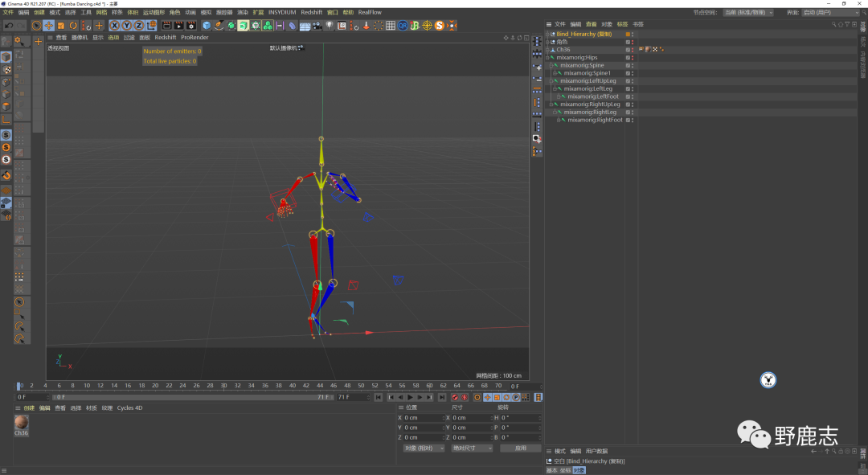Click the Y-axis lock icon

tap(126, 26)
